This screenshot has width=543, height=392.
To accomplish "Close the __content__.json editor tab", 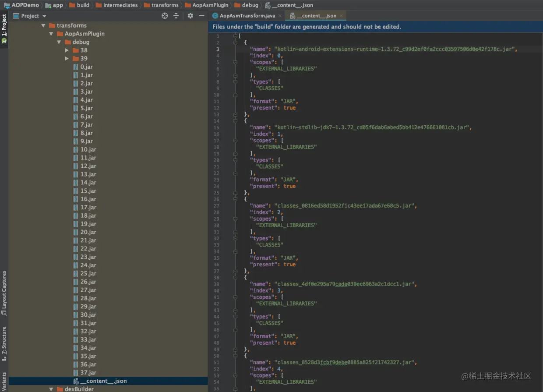I will coord(341,15).
